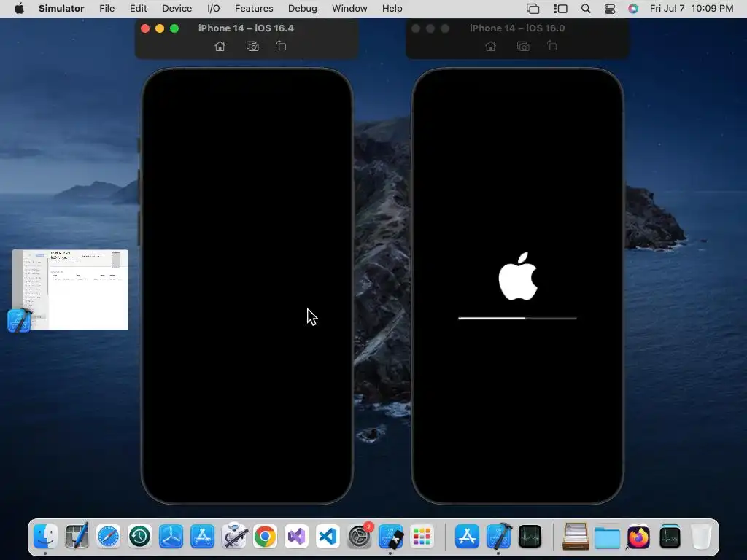Viewport: 747px width, 560px height.
Task: Take screenshot of iOS 16.4 simulator
Action: point(252,46)
